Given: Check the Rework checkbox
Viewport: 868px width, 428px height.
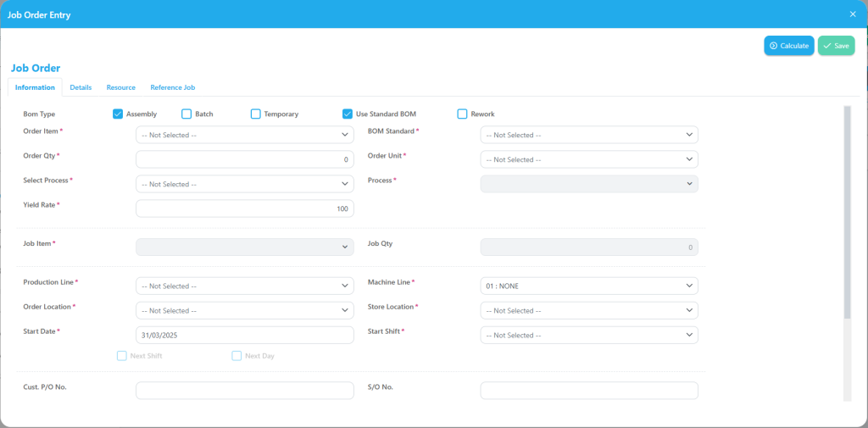Looking at the screenshot, I should [463, 114].
